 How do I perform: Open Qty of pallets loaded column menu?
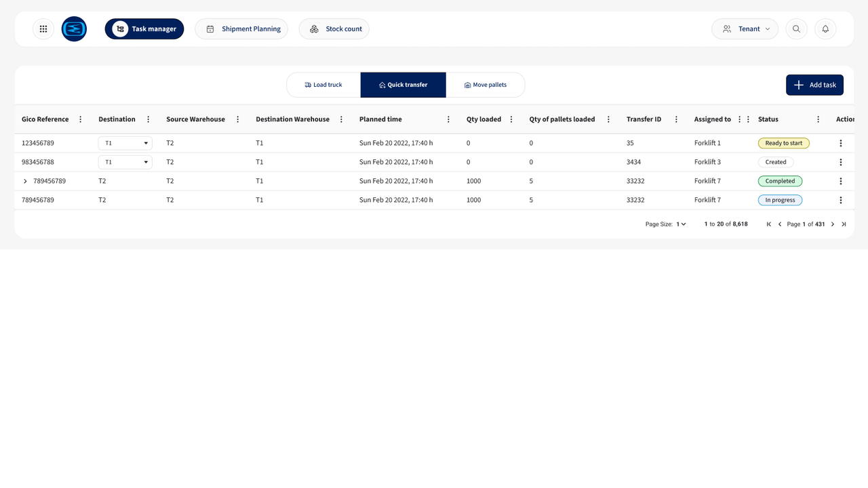point(608,119)
